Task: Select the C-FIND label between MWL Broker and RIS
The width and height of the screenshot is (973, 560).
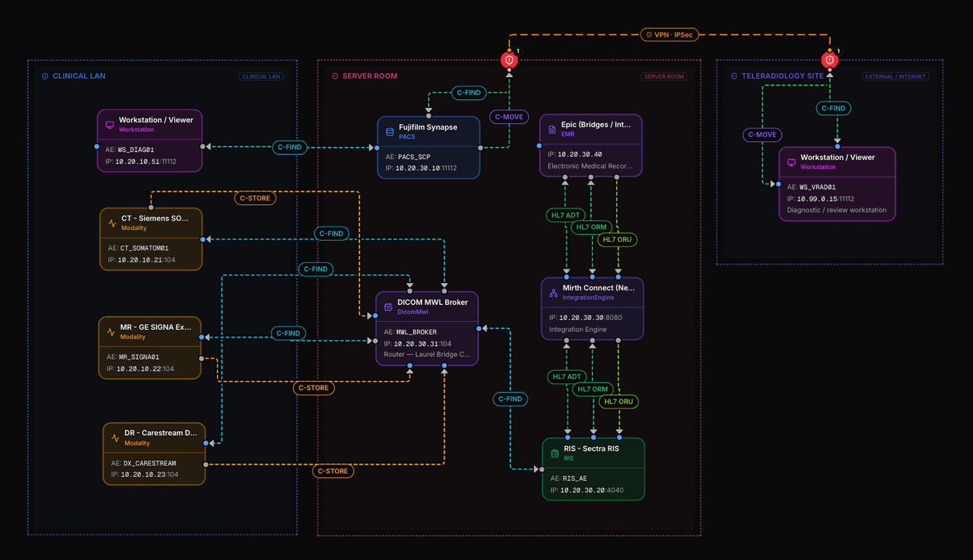Action: tap(510, 399)
